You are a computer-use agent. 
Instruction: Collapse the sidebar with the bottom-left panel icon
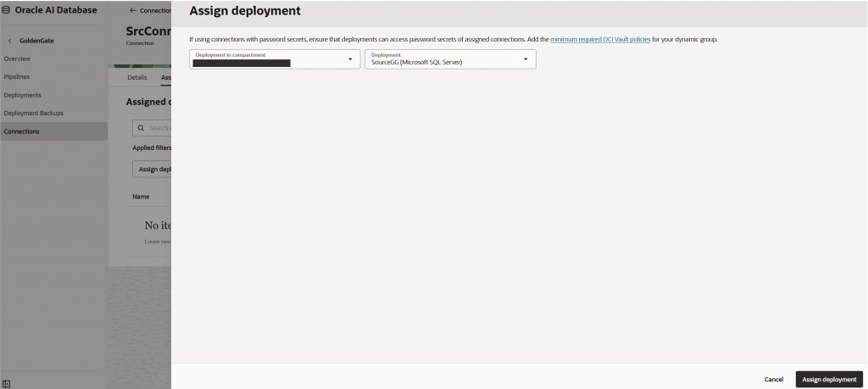(7, 383)
